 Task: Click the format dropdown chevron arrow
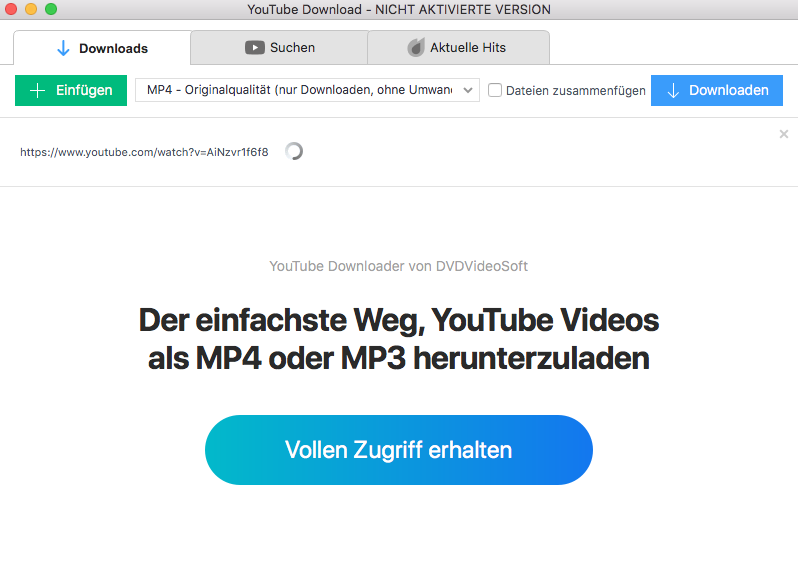pos(468,91)
